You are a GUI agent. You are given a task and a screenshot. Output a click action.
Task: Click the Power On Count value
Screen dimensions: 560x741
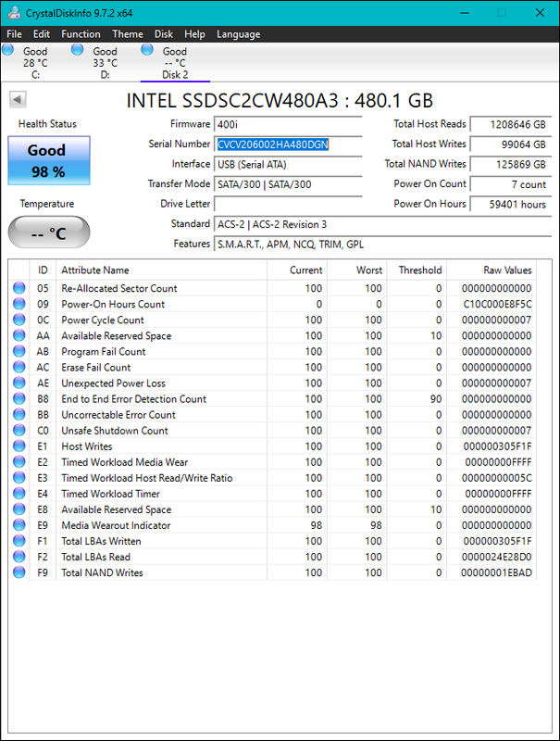(511, 184)
